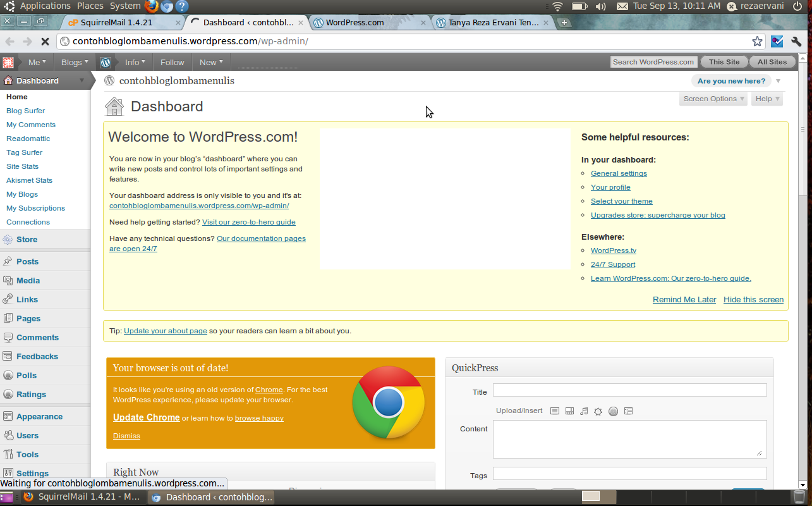Focus the Search WordPress.com field

coord(653,62)
